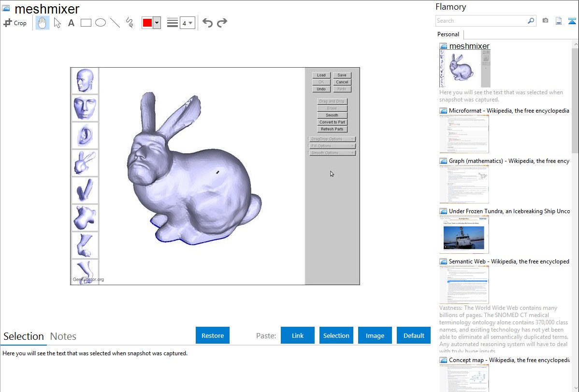
Task: Open the Concept map snapshot
Action: pos(509,360)
